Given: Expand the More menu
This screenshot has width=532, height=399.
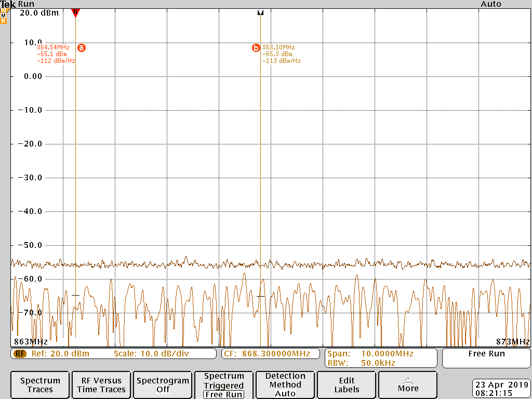Looking at the screenshot, I should click(x=408, y=385).
